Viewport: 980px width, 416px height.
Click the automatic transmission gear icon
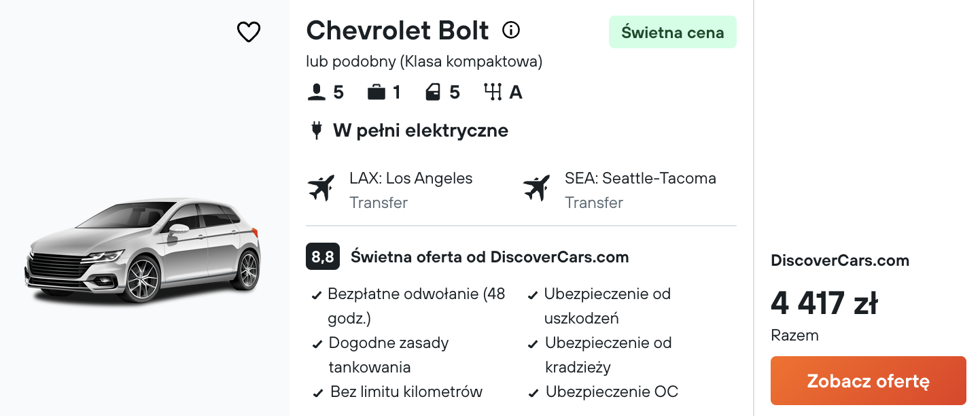493,92
